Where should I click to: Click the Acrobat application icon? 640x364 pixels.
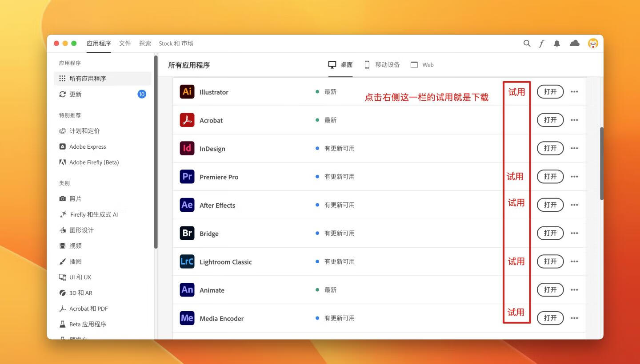pyautogui.click(x=187, y=120)
